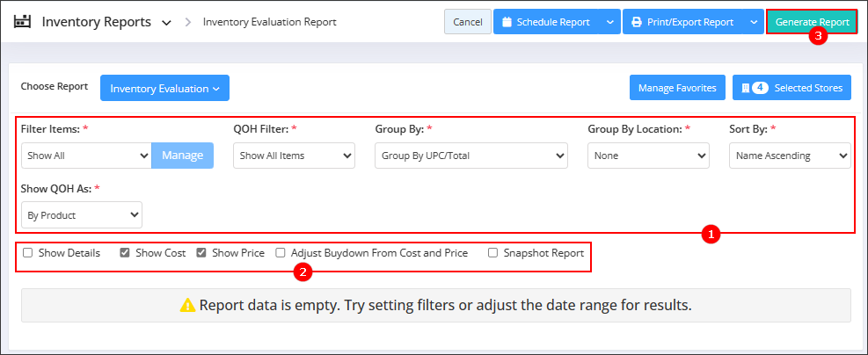
Task: Uncheck the Show Cost checkbox
Action: pyautogui.click(x=125, y=253)
